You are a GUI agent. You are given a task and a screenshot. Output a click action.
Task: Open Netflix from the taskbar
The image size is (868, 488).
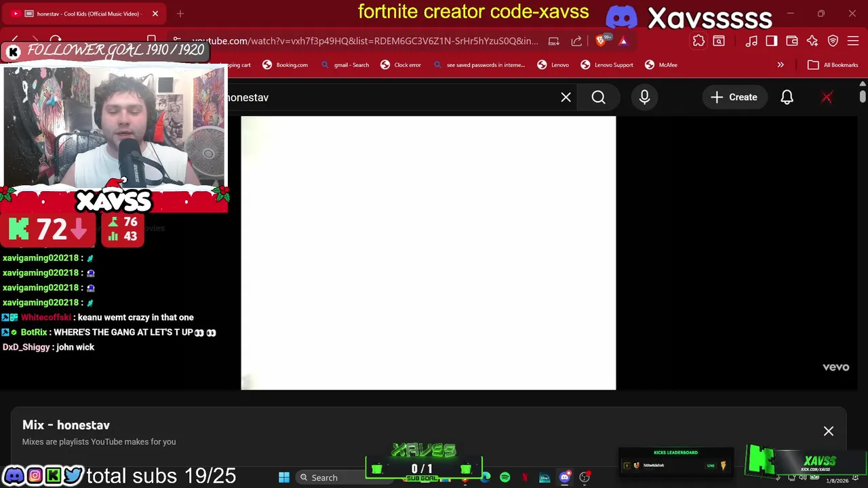524,478
